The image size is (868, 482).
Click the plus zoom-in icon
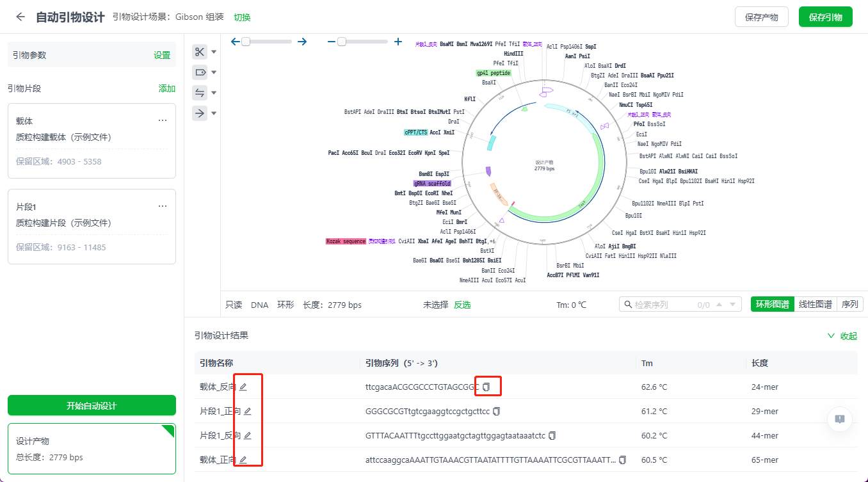[x=398, y=42]
